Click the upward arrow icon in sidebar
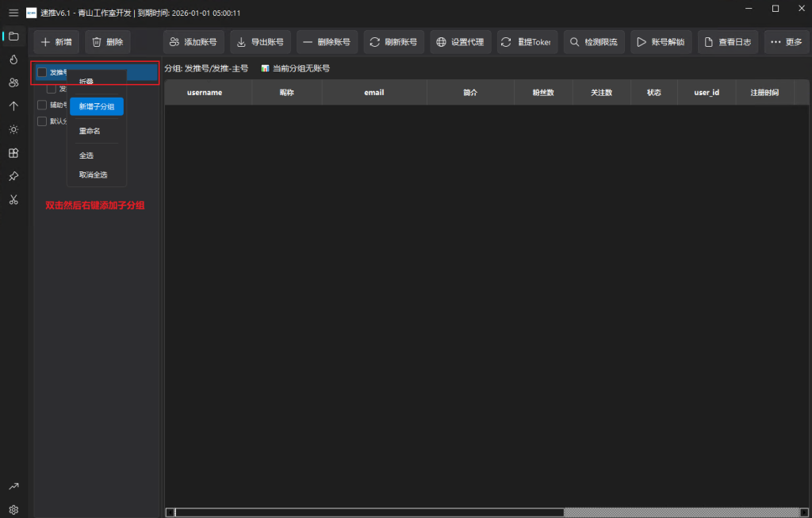Screen dimensions: 812x518 click(x=13, y=106)
